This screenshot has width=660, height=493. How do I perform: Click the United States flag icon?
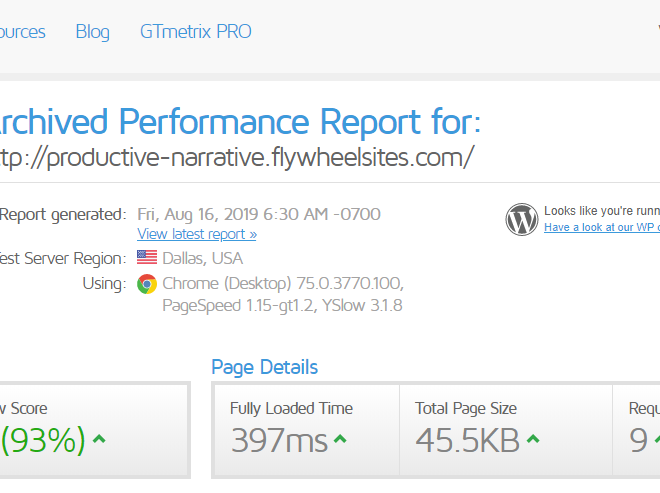coord(147,258)
